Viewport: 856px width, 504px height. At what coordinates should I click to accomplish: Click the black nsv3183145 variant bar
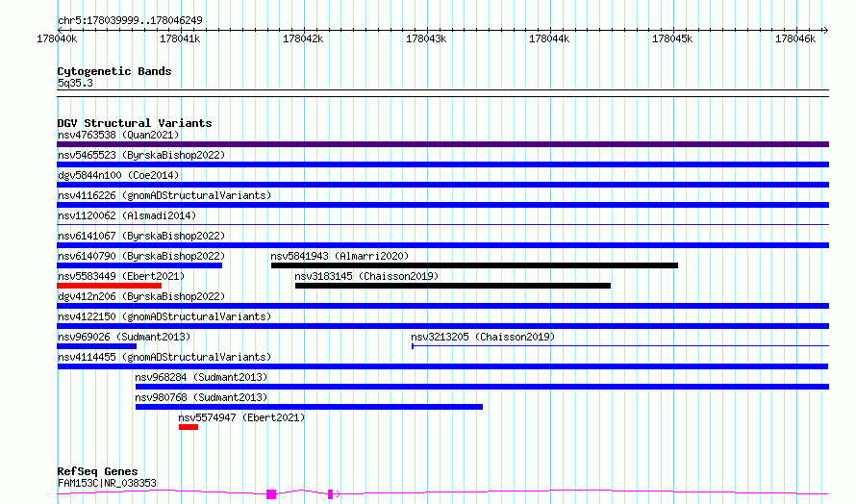(x=453, y=286)
